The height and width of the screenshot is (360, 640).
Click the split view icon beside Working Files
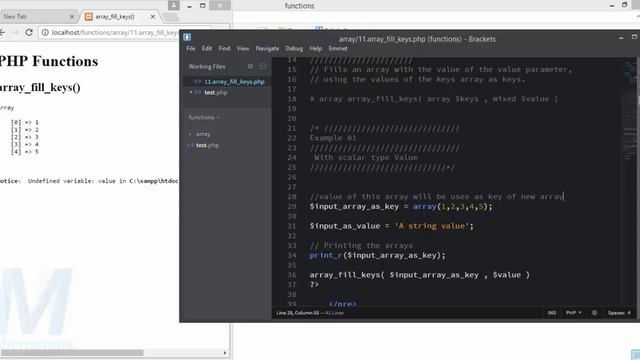(263, 66)
